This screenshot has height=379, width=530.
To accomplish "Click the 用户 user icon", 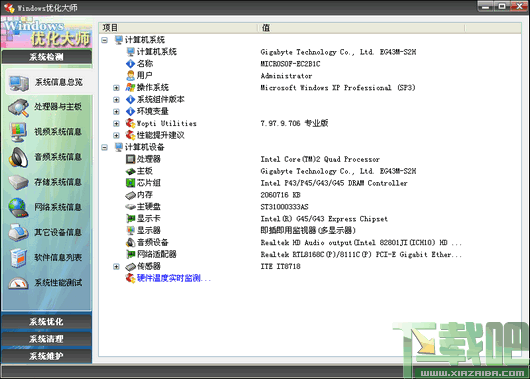I will (x=130, y=75).
